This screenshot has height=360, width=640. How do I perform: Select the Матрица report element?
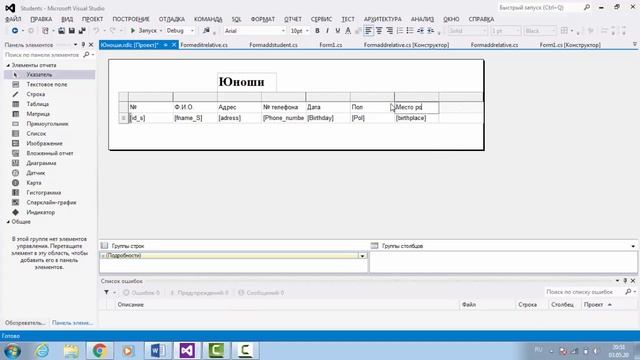(x=49, y=114)
